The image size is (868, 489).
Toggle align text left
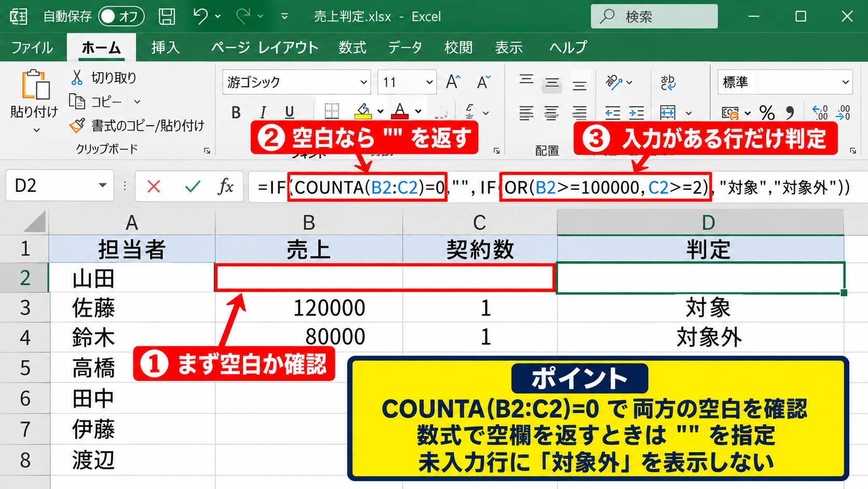(526, 112)
